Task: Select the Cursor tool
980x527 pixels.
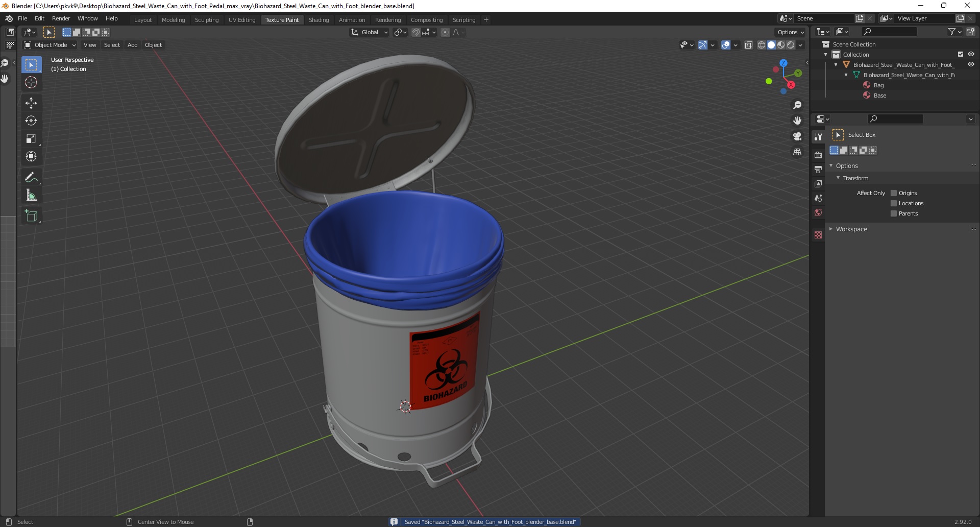Action: pyautogui.click(x=31, y=82)
